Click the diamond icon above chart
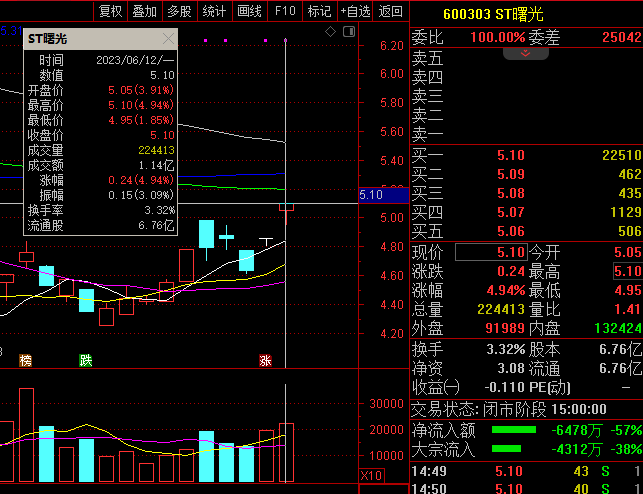Image resolution: width=643 pixels, height=494 pixels. click(331, 32)
